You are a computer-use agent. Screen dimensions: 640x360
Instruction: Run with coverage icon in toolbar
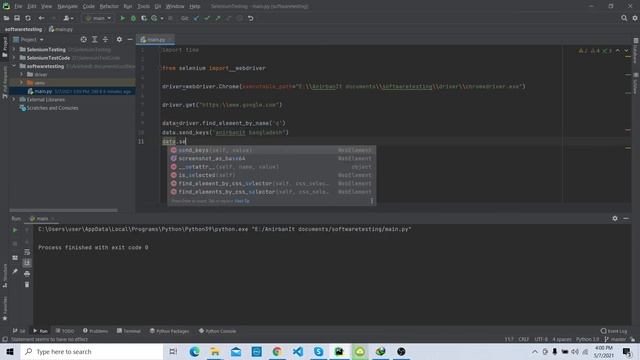(144, 18)
